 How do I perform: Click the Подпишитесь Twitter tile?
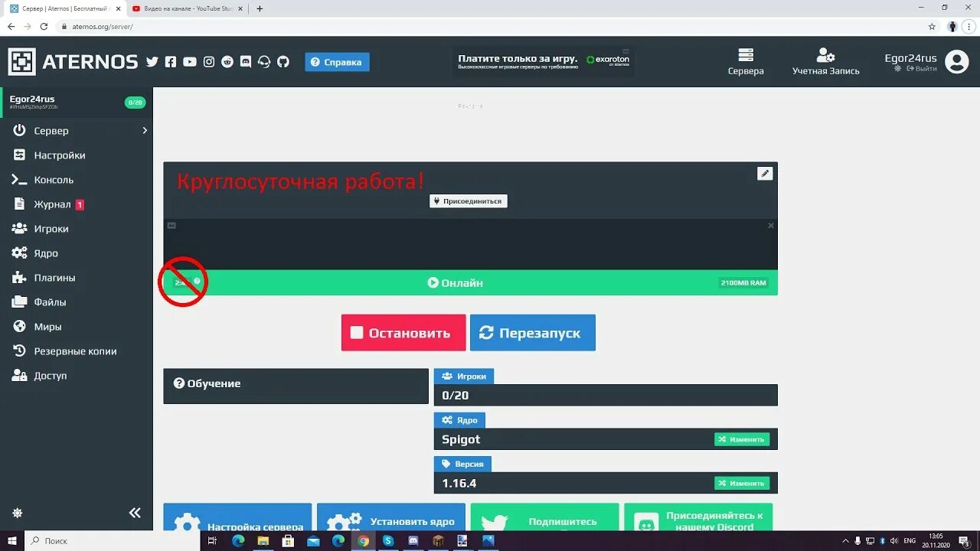(x=544, y=517)
